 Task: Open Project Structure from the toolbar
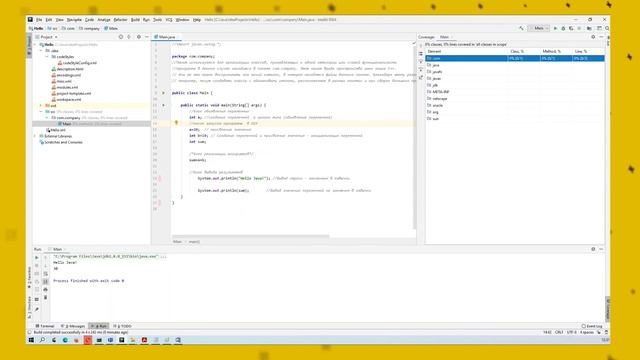pyautogui.click(x=589, y=28)
